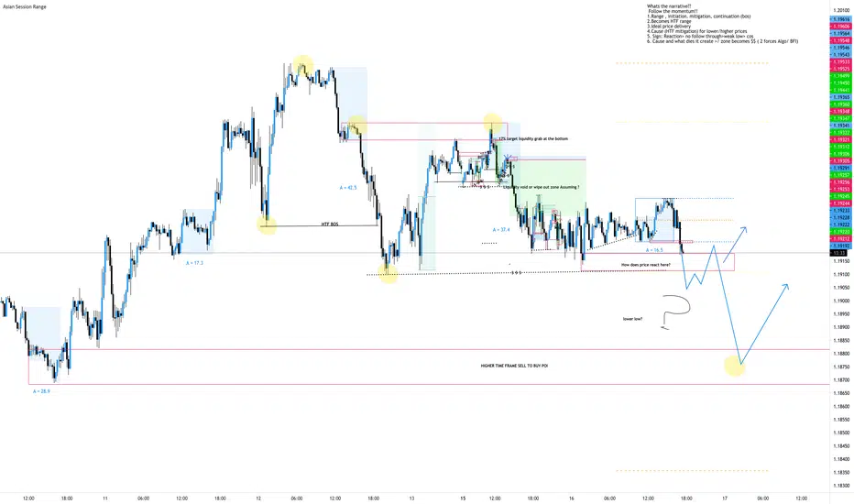Select the 'Follow the momentum!!' note line

(673, 11)
